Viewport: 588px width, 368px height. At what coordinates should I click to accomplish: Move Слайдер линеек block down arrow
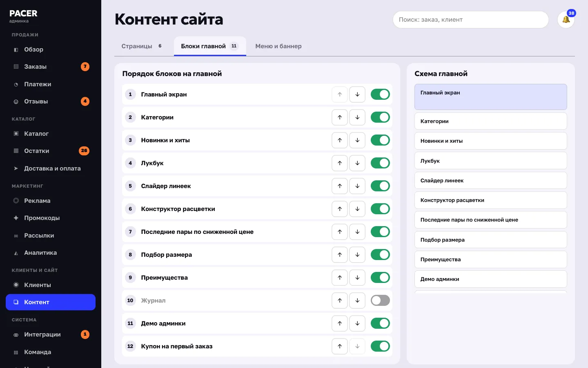tap(357, 186)
